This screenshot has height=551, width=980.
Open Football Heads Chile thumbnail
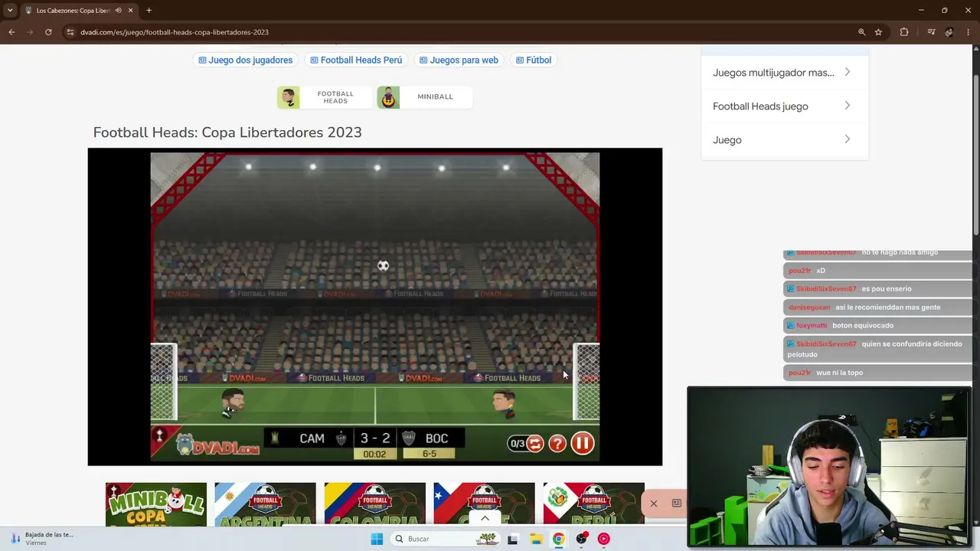click(484, 504)
